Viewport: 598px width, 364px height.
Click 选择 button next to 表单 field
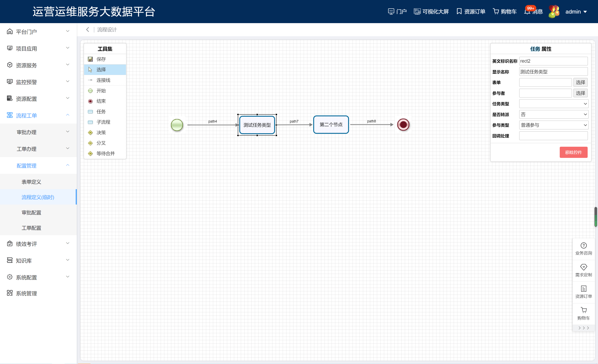(x=580, y=83)
